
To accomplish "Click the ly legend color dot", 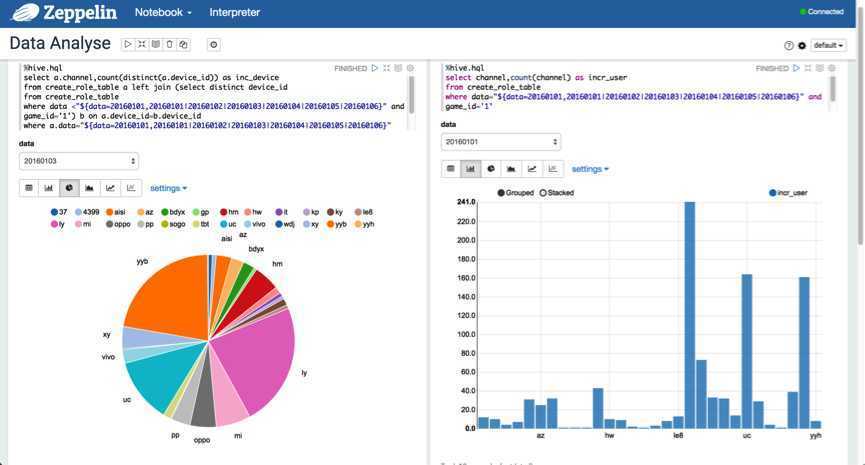I will pos(54,224).
